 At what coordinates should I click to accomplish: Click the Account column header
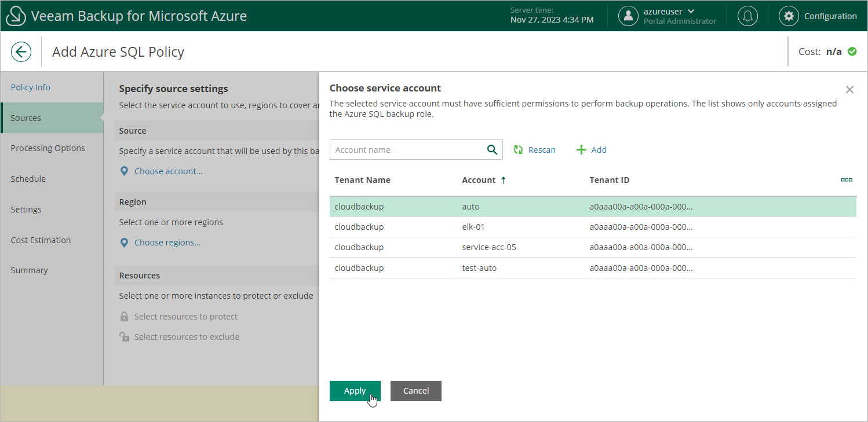(x=479, y=180)
